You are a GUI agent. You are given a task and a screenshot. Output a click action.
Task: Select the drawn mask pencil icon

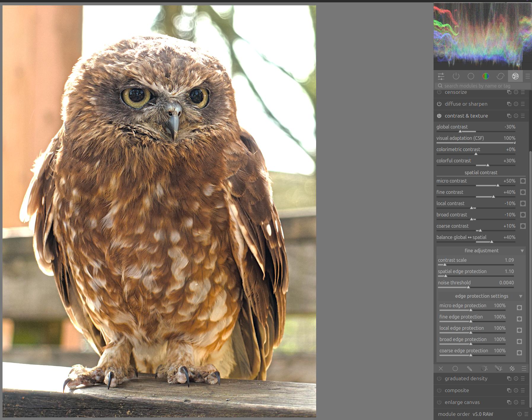469,368
